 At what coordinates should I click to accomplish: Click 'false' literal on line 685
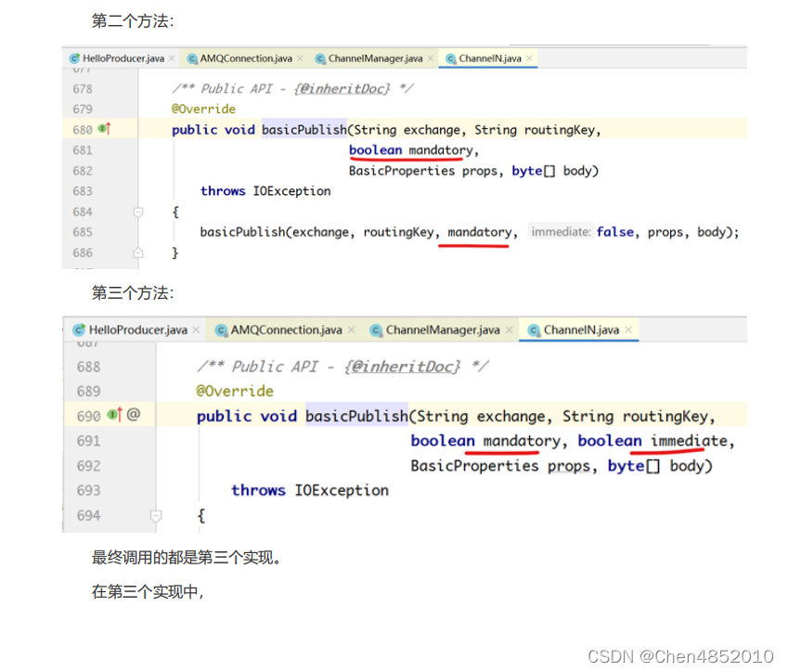pos(615,232)
